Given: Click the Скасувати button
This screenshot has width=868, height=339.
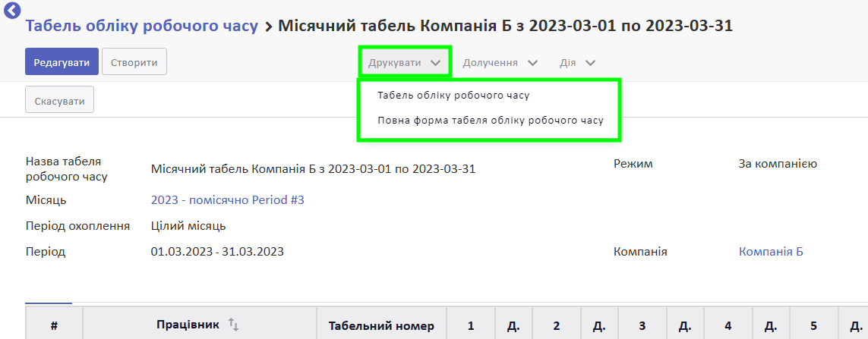Looking at the screenshot, I should click(x=60, y=99).
